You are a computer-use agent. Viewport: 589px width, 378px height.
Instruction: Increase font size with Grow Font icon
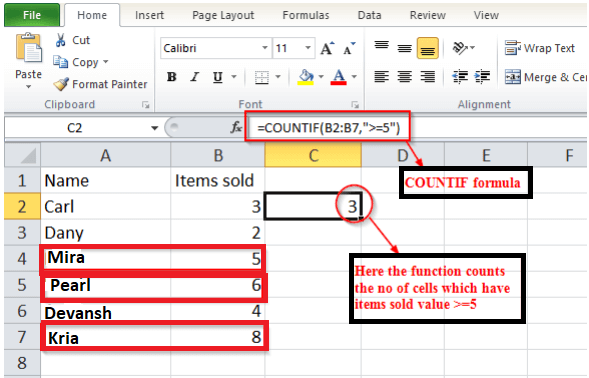tap(327, 48)
